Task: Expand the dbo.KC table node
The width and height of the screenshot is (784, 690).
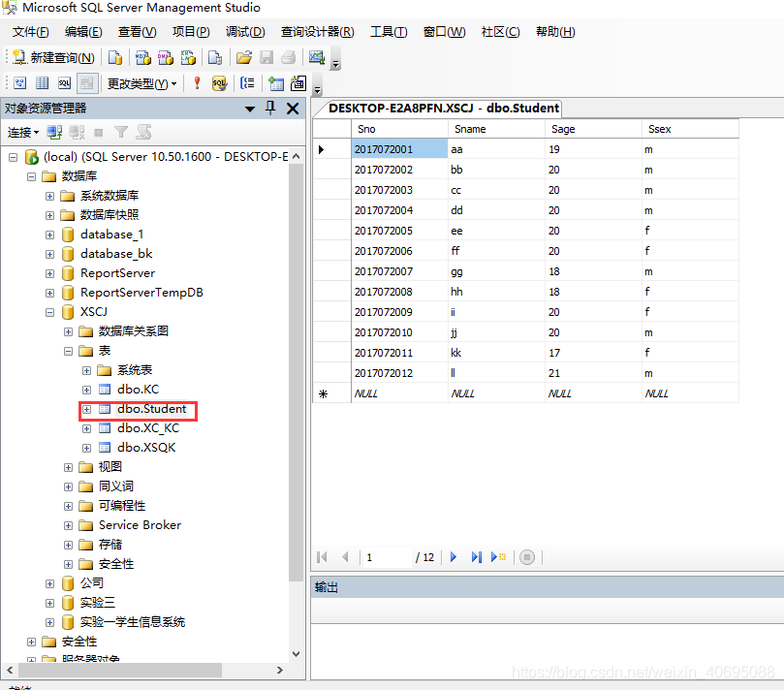Action: 86,390
